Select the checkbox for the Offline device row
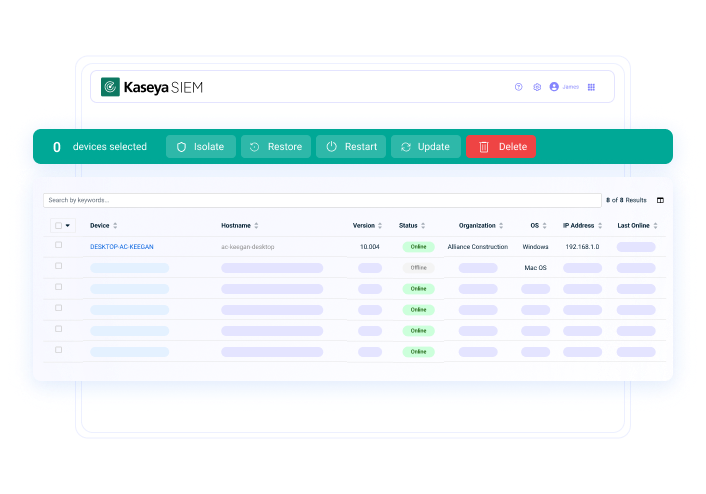 58,266
